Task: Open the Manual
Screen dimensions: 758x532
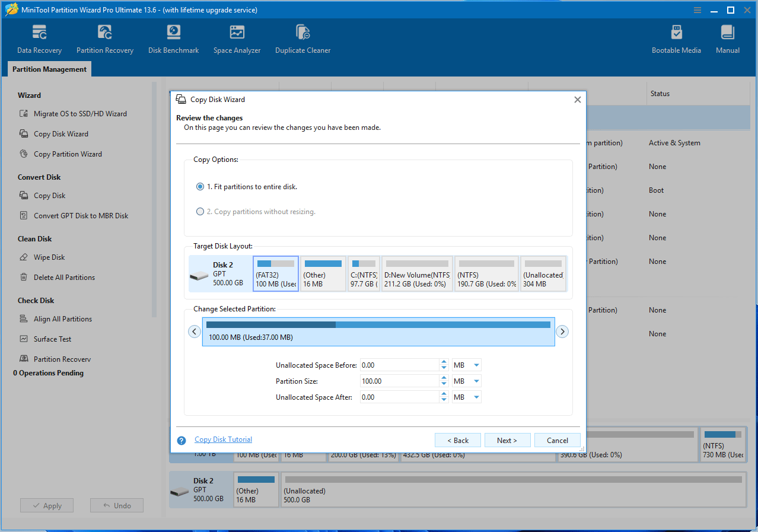Action: coord(727,39)
